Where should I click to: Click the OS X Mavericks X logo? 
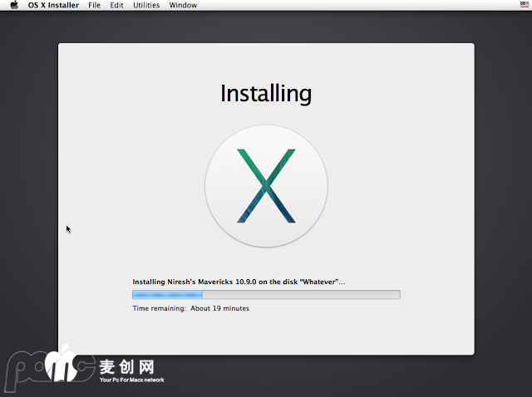tap(266, 186)
